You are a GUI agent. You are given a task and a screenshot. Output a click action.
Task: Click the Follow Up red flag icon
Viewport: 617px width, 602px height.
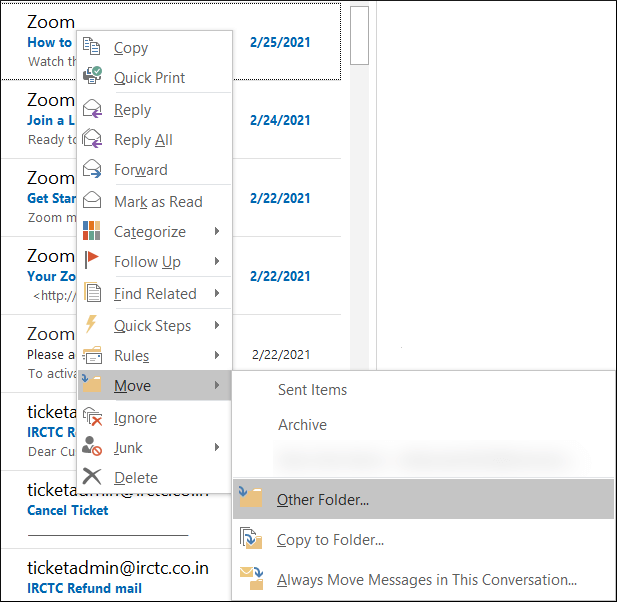[92, 260]
